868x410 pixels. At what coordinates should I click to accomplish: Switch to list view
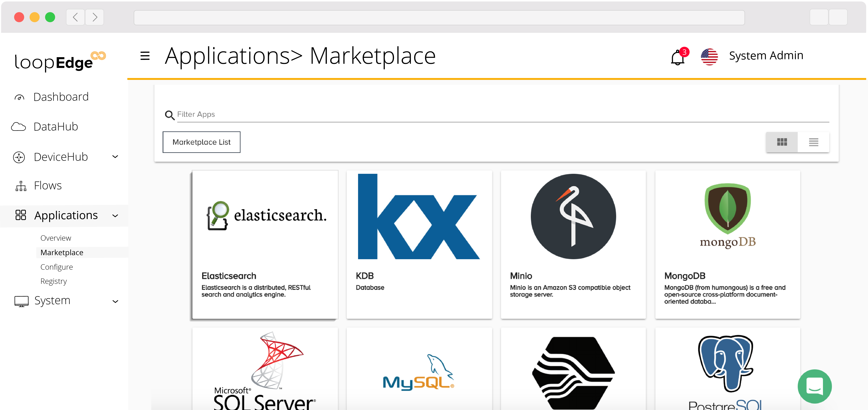coord(813,142)
